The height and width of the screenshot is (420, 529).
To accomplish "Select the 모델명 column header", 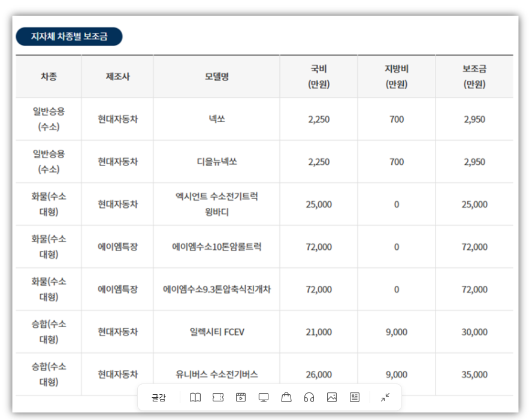I will click(x=216, y=76).
